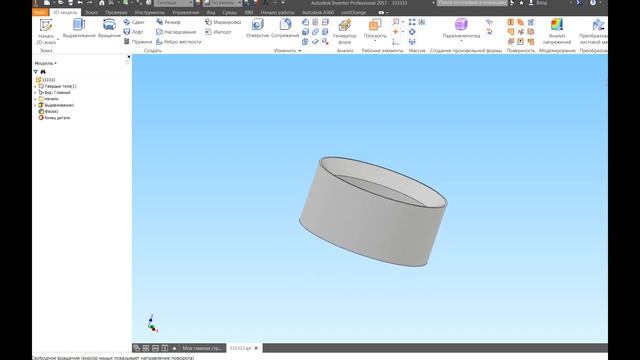Select Фаска1 feature in the browser
Screen dimensions: 640x360
tap(48, 111)
